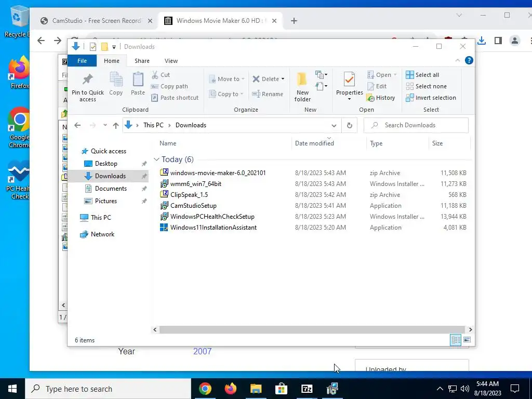Screen dimensions: 532x399
Task: Open file History from ribbon
Action: pos(381,98)
